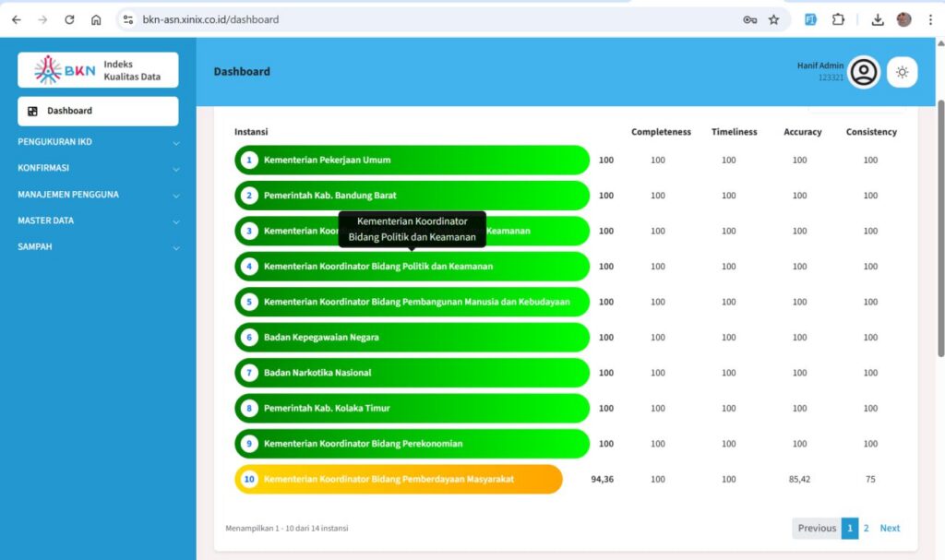The width and height of the screenshot is (945, 560).
Task: Open the browser Downloads icon
Action: point(878,19)
